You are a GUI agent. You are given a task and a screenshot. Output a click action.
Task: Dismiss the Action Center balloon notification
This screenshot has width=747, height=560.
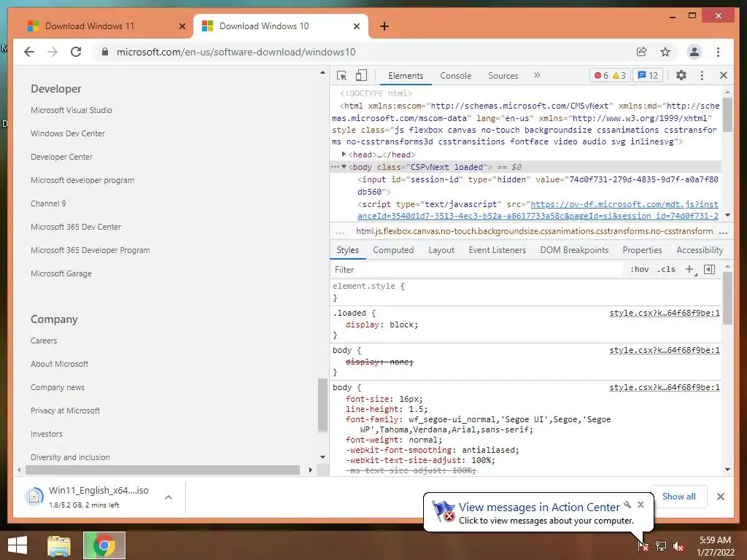tap(640, 505)
